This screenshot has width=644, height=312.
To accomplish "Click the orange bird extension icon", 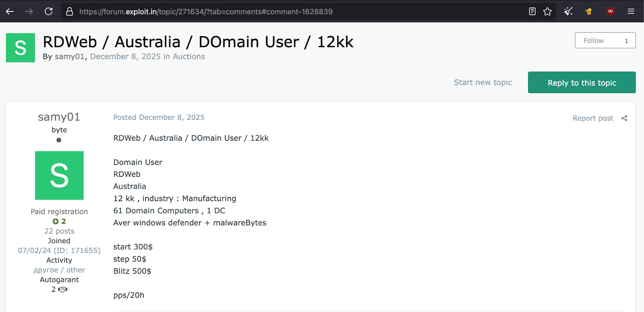I will pos(589,11).
